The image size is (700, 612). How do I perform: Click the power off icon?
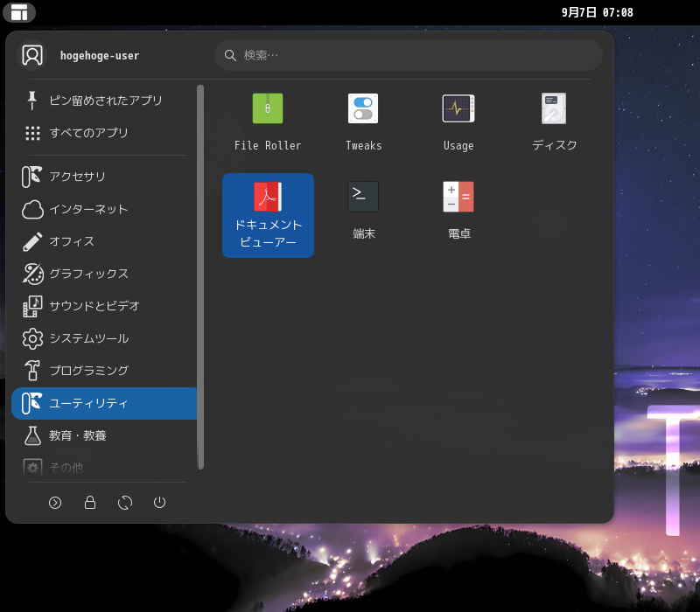(160, 503)
